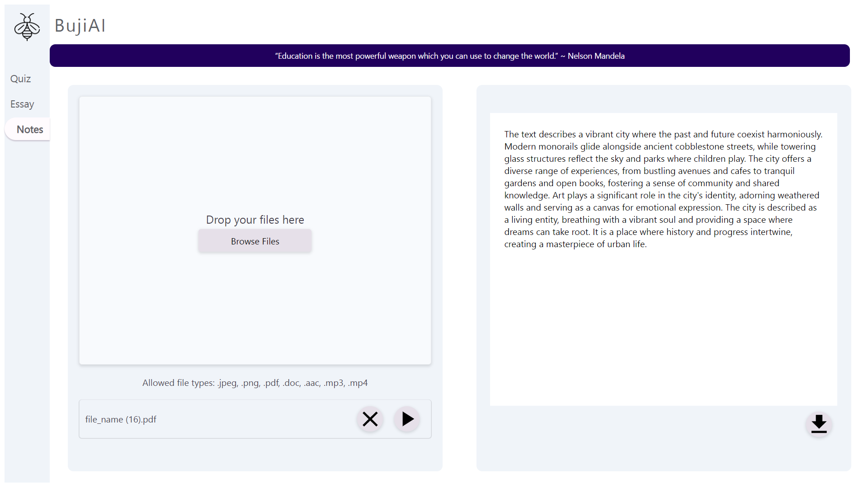Click the BujiAI title text
Screen dimensions: 868x488
click(80, 26)
